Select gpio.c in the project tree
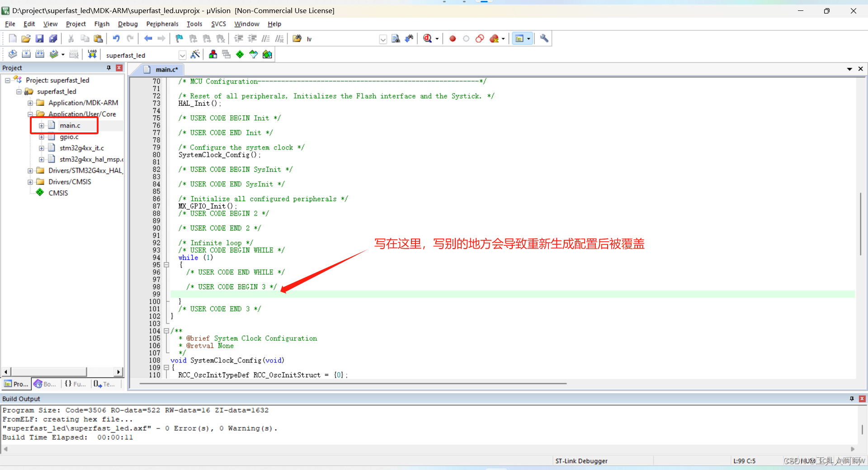The image size is (868, 470). pyautogui.click(x=69, y=137)
